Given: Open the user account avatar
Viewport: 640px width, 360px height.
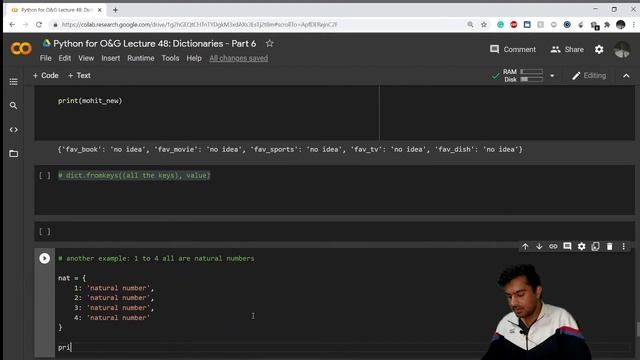Looking at the screenshot, I should pos(622,50).
